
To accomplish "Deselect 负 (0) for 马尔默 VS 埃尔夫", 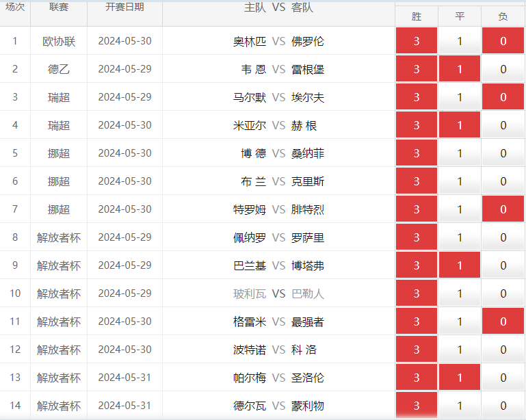I will [503, 97].
